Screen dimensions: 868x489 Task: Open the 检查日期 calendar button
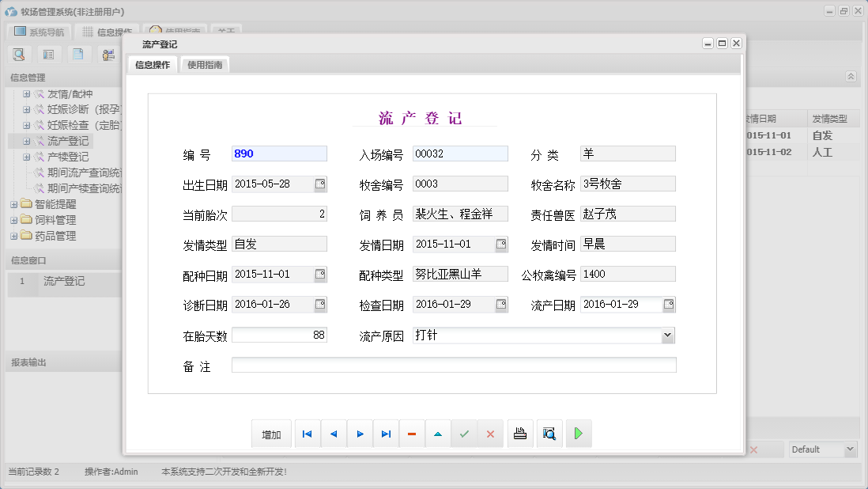point(501,305)
